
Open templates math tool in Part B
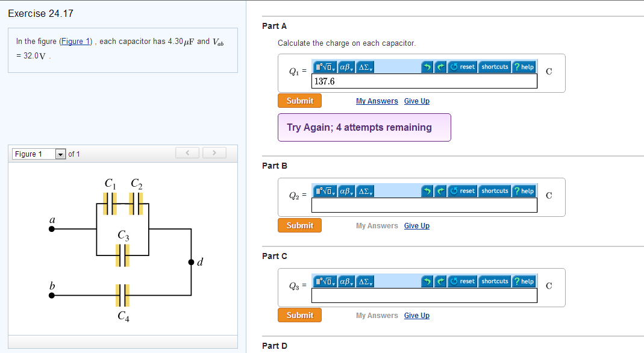[325, 191]
